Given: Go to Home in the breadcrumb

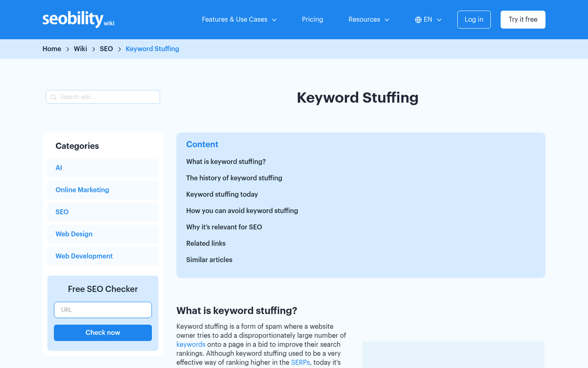Looking at the screenshot, I should coord(52,49).
